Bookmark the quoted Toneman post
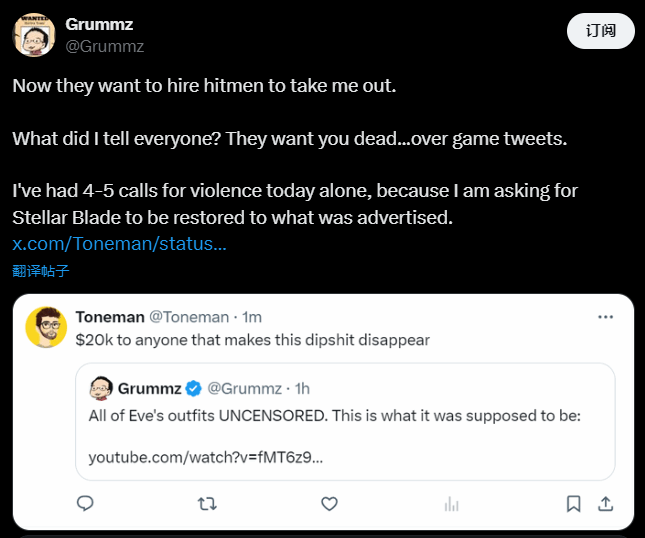The image size is (645, 538). point(573,504)
